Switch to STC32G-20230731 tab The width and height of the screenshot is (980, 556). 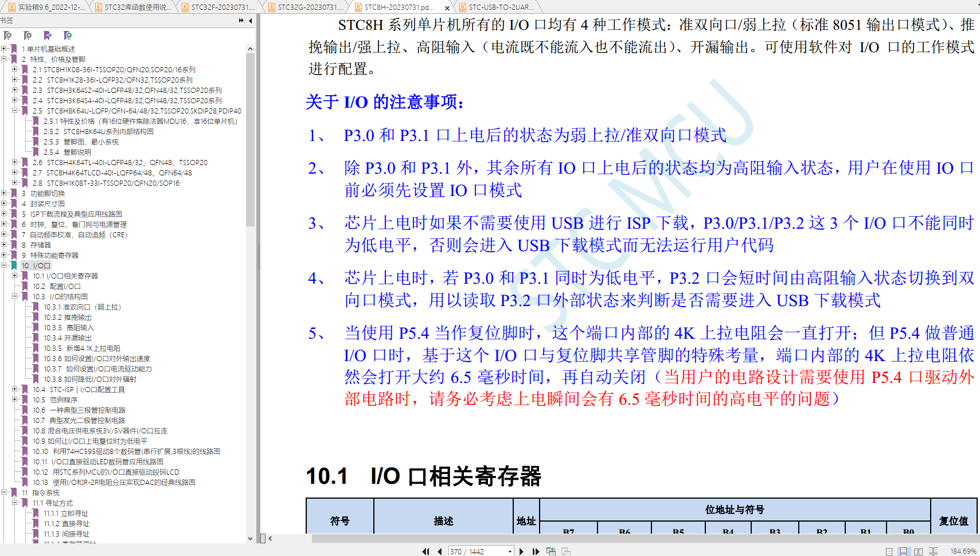click(306, 7)
